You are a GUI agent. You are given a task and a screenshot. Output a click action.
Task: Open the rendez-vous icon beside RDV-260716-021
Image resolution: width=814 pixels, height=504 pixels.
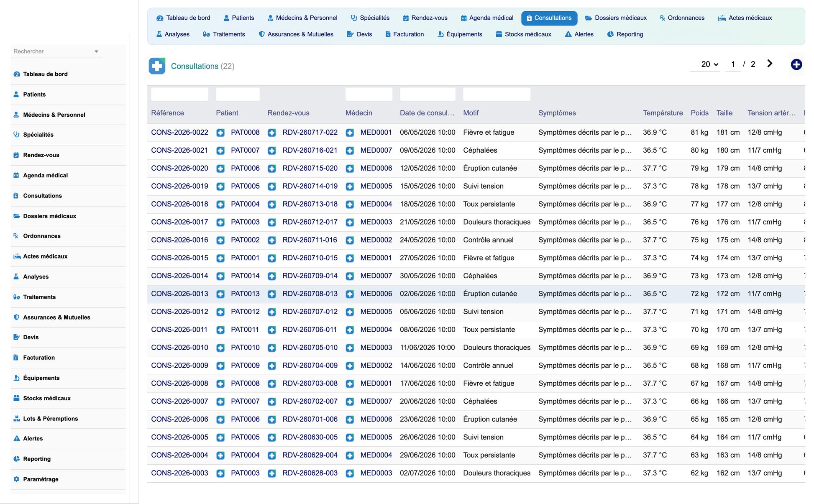click(x=272, y=151)
